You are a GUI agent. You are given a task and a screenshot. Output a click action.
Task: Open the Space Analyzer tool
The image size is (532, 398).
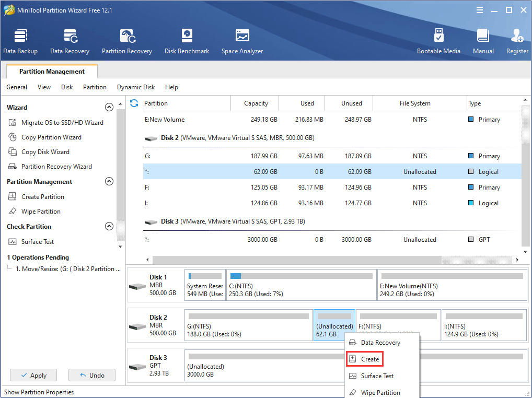tap(242, 41)
